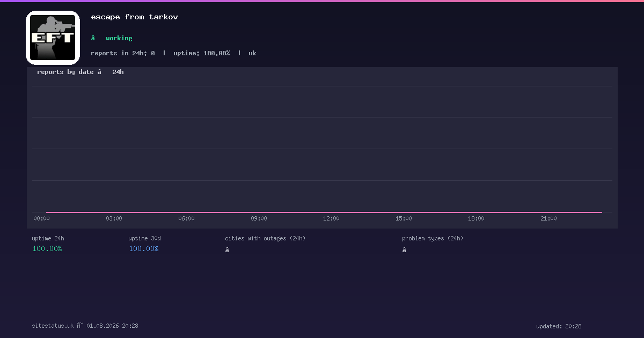Click the 12:00 time axis marker

click(331, 218)
